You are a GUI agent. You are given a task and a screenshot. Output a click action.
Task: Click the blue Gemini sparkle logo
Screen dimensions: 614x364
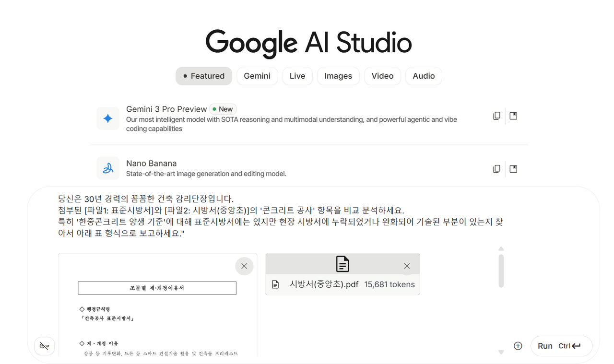[108, 118]
